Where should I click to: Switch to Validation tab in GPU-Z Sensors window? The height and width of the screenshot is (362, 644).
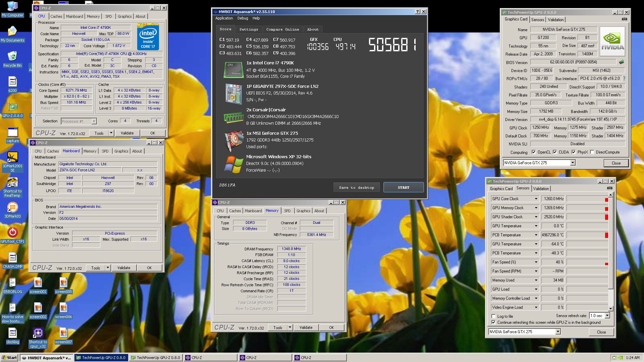[541, 189]
